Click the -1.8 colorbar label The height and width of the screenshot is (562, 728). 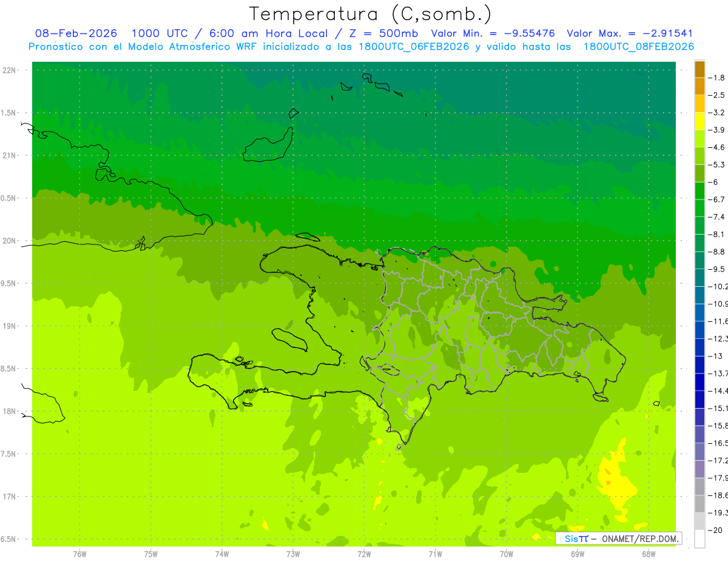(x=717, y=78)
